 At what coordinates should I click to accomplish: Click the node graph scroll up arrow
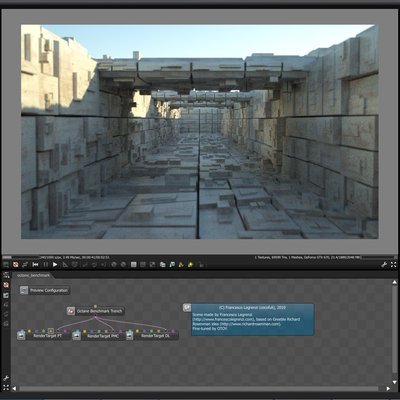tap(395, 282)
